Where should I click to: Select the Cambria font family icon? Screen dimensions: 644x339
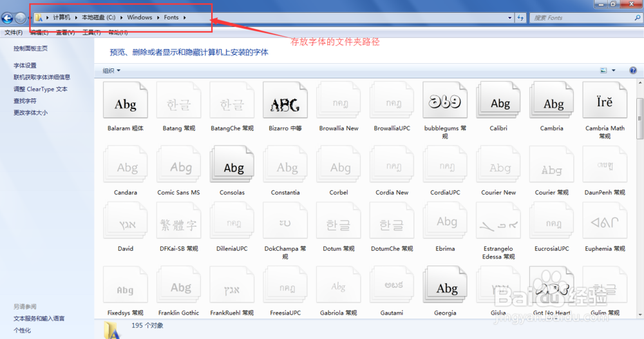pyautogui.click(x=552, y=101)
